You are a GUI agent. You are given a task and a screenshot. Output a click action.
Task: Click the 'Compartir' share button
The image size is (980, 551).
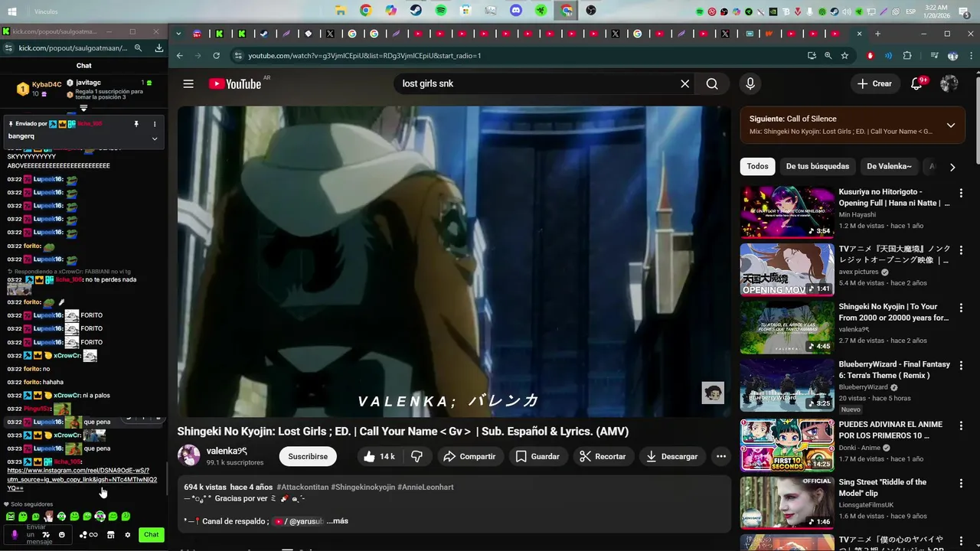[x=469, y=456]
